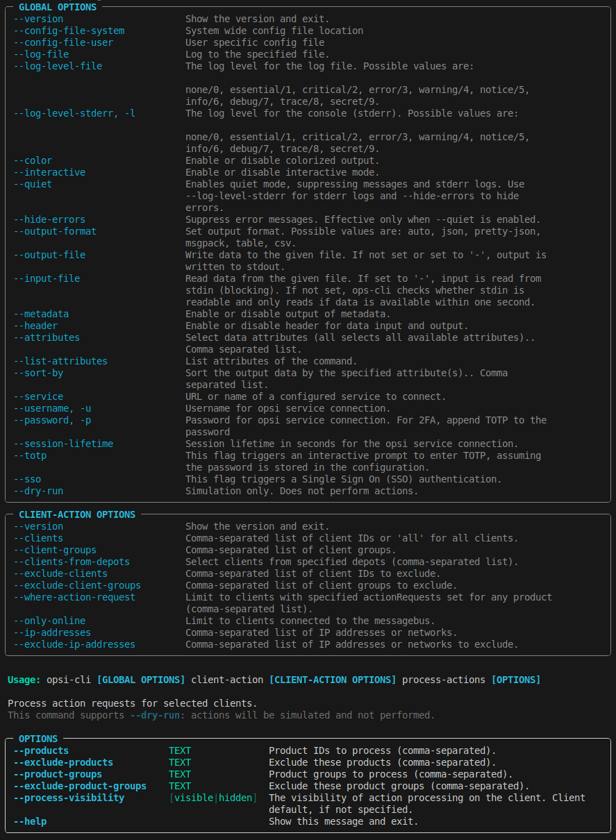The image size is (616, 840).
Task: Select the "--sso" option name
Action: (27, 479)
